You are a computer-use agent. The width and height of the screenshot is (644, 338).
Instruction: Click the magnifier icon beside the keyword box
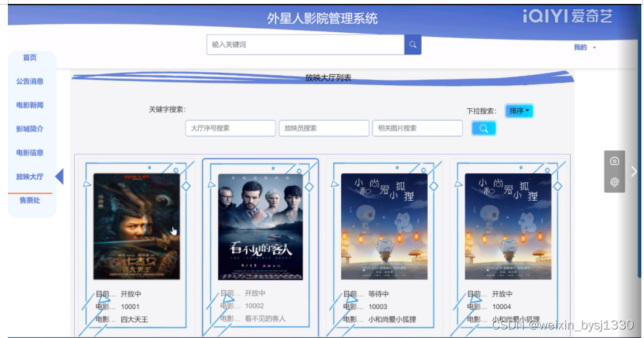click(x=413, y=45)
